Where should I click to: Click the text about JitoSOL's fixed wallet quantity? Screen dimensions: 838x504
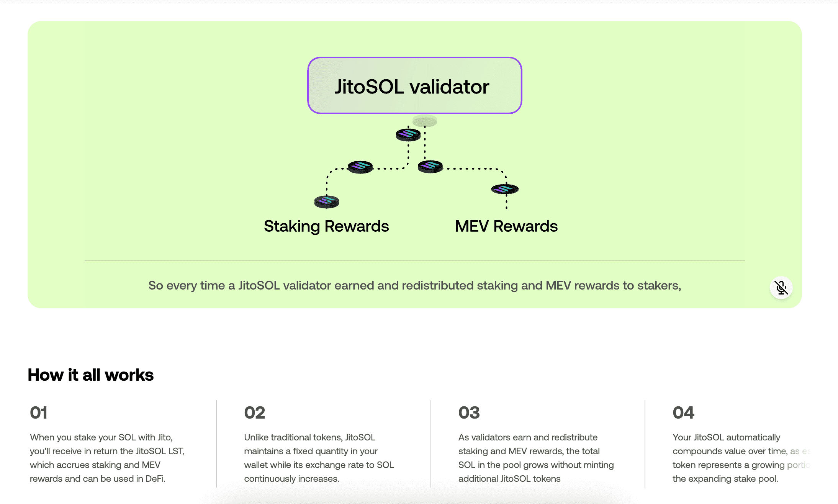pos(319,458)
